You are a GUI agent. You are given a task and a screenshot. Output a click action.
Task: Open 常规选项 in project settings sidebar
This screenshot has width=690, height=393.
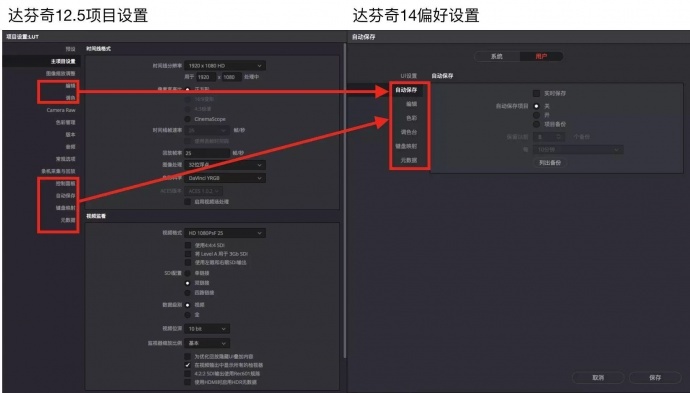coord(66,159)
